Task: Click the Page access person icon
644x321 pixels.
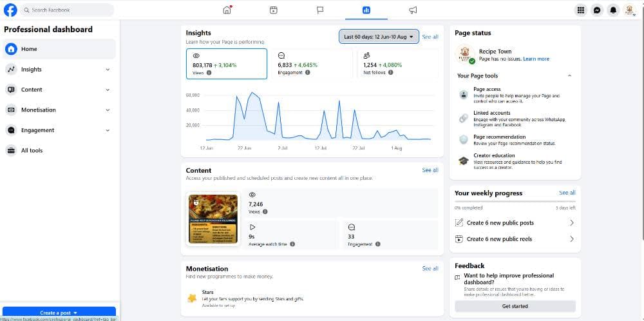Action: pyautogui.click(x=464, y=95)
